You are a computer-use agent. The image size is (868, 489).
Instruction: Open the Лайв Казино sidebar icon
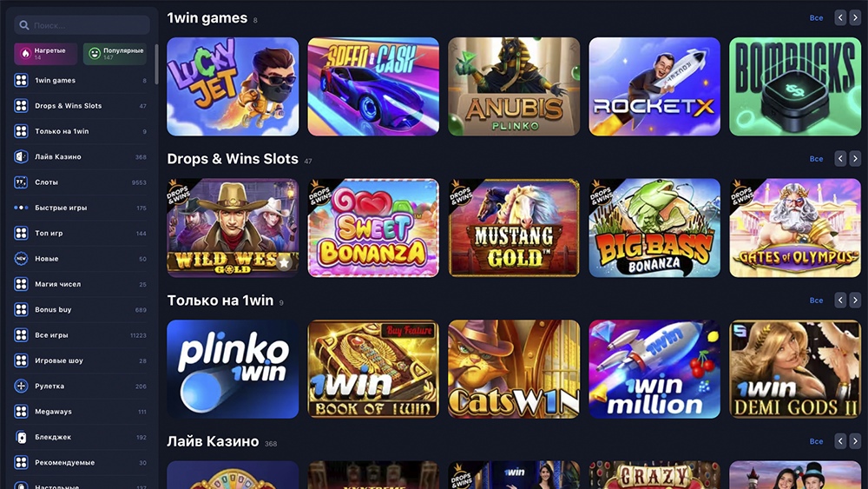point(21,156)
